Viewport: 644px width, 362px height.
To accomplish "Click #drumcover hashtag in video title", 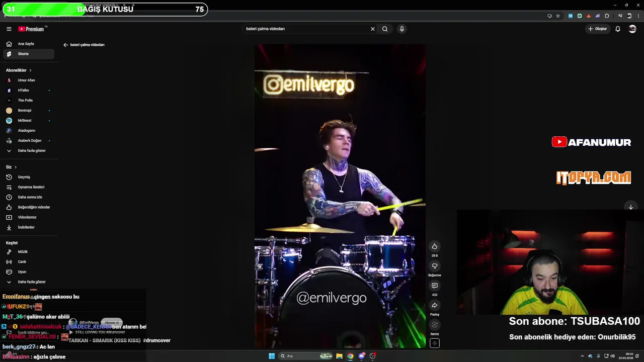I will coord(156,340).
